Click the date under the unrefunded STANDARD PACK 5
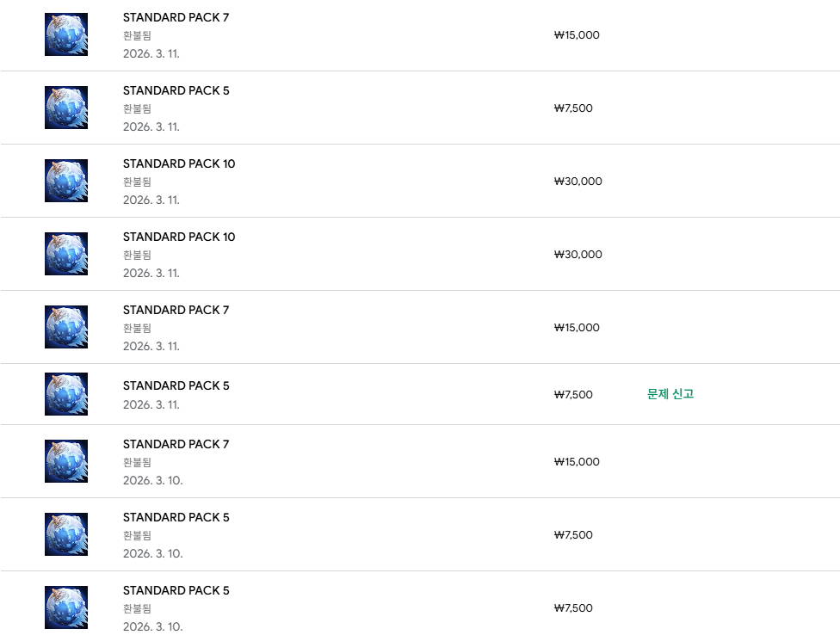 tap(151, 404)
